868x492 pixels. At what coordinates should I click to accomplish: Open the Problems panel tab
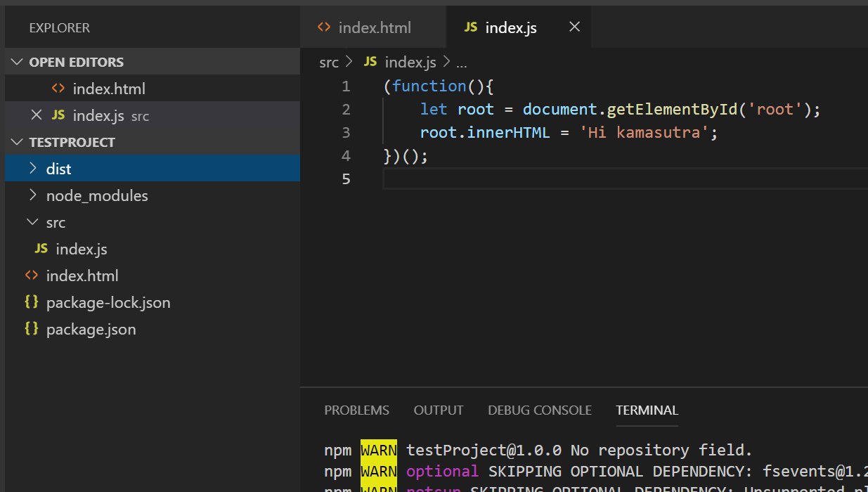356,410
